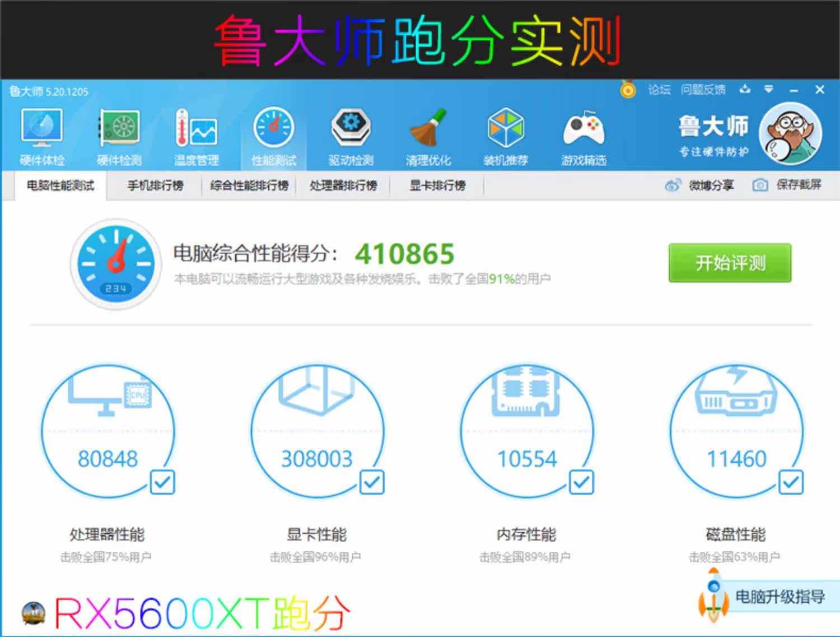Click the rocket upgrade icon

[x=713, y=596]
